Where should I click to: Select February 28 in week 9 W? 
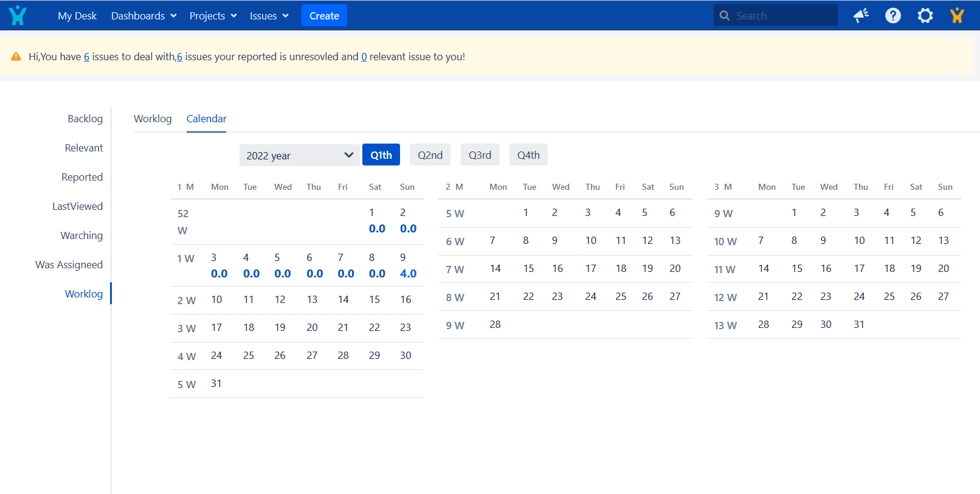click(495, 324)
